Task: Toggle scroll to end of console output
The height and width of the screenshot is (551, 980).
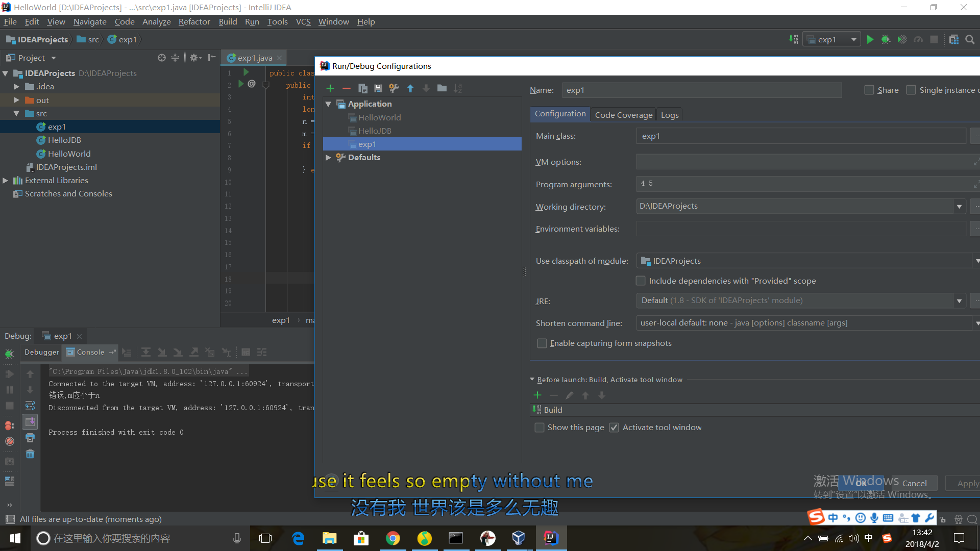Action: coord(30,422)
